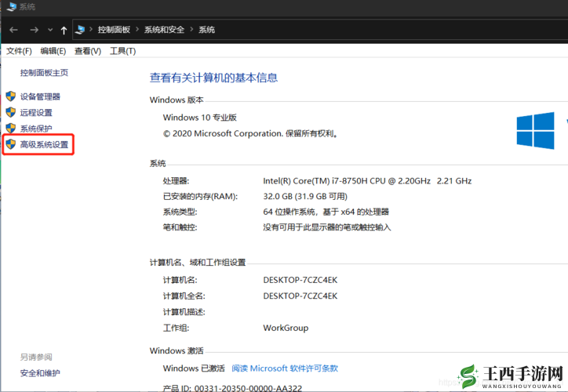Viewport: 568px width, 392px height.
Task: Open 阅读 Microsoft 软件许可条款 link
Action: (285, 368)
